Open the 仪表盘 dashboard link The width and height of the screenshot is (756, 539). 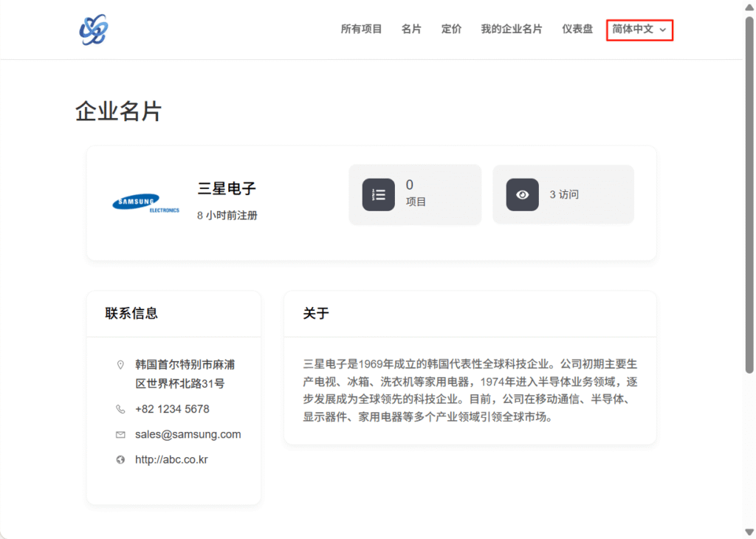577,30
